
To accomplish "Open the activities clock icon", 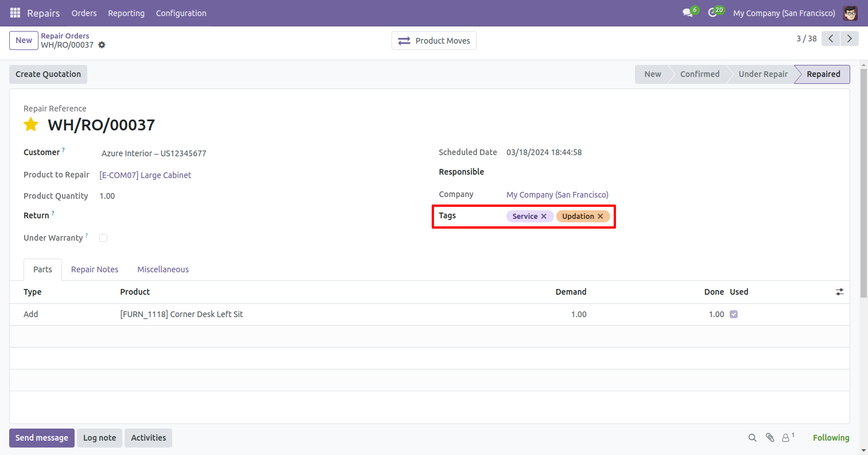I will coord(712,13).
